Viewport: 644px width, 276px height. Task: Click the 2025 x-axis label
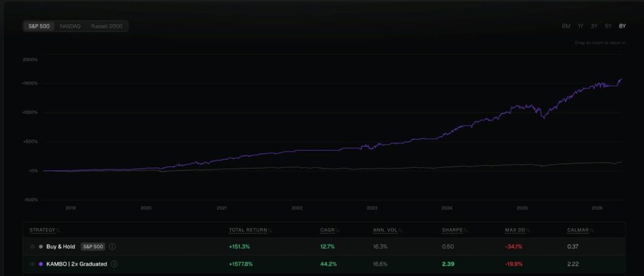tap(522, 208)
